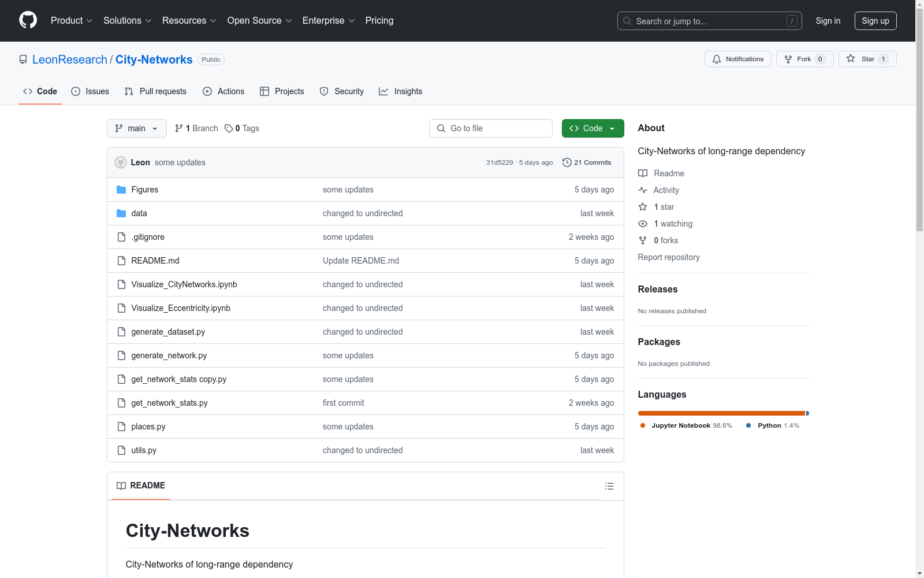Click the places.py file icon
924x578 pixels.
pyautogui.click(x=121, y=427)
